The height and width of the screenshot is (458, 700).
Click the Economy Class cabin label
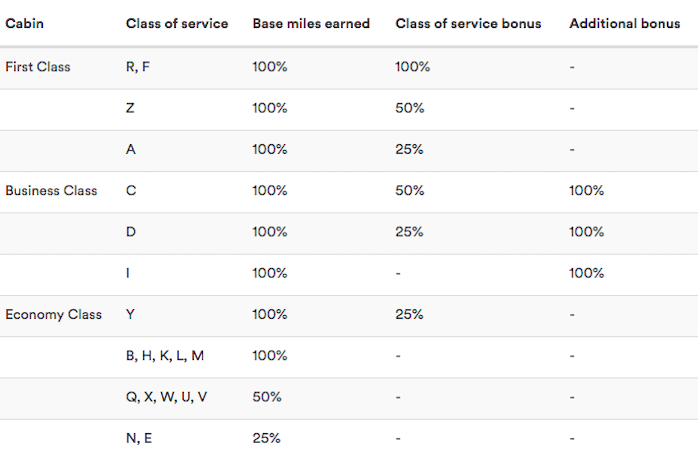54,314
